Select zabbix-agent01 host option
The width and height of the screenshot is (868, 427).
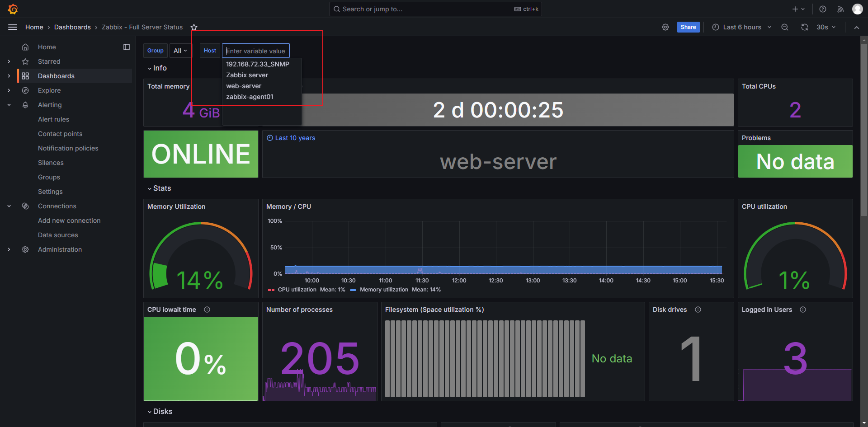(262, 97)
